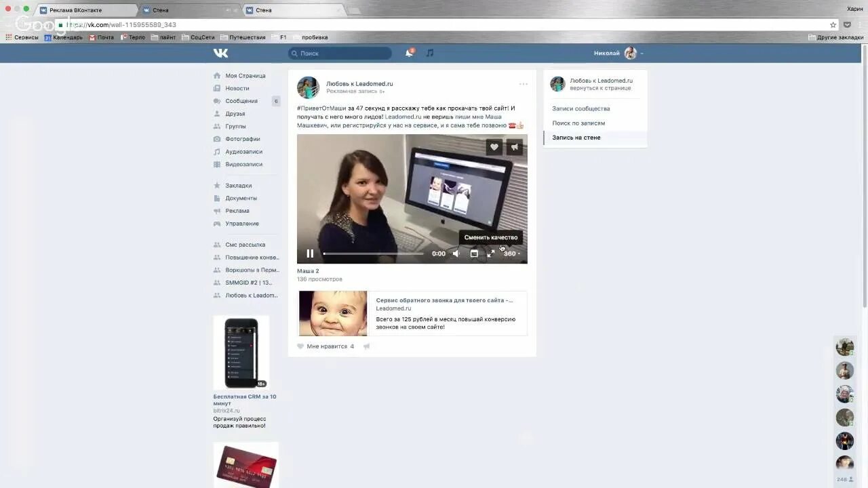Open Группы in the sidebar
Screen dimensions: 868x488
coord(236,126)
